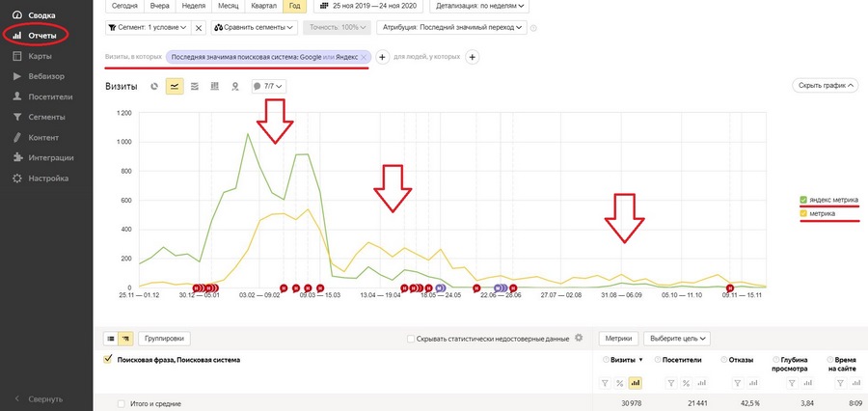Remove the Google или Яндекс filter chip

point(364,57)
